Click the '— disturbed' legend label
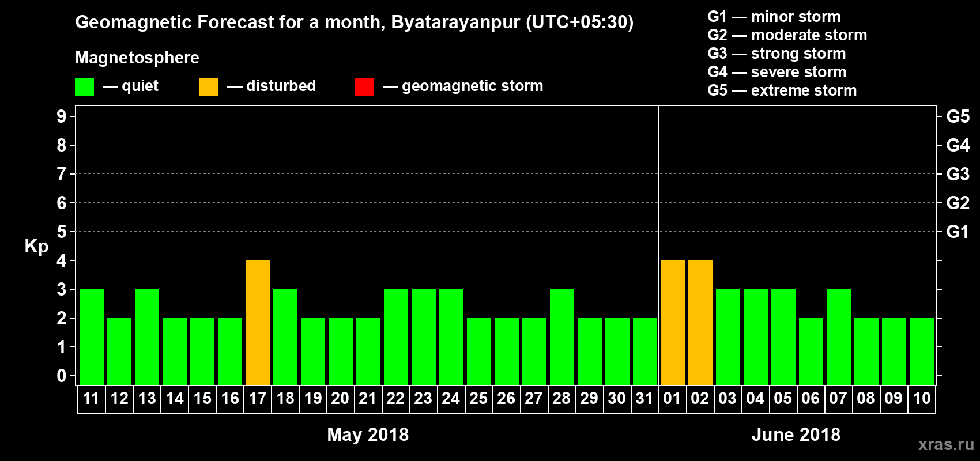The image size is (980, 461). tap(272, 86)
